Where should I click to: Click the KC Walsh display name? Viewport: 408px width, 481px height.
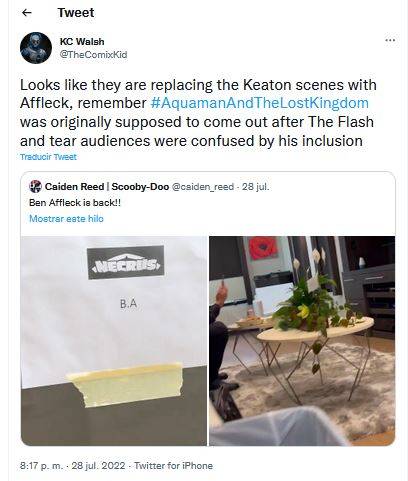click(x=82, y=42)
